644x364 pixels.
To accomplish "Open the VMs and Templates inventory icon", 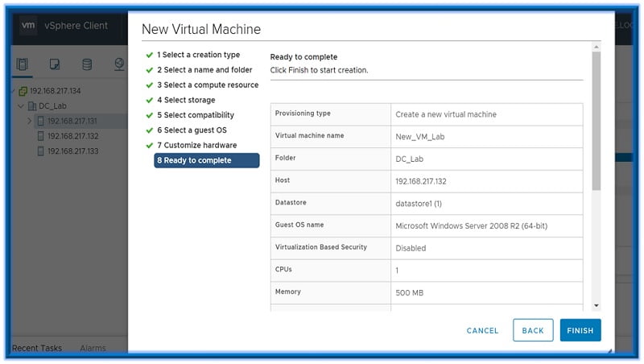I will coord(55,64).
